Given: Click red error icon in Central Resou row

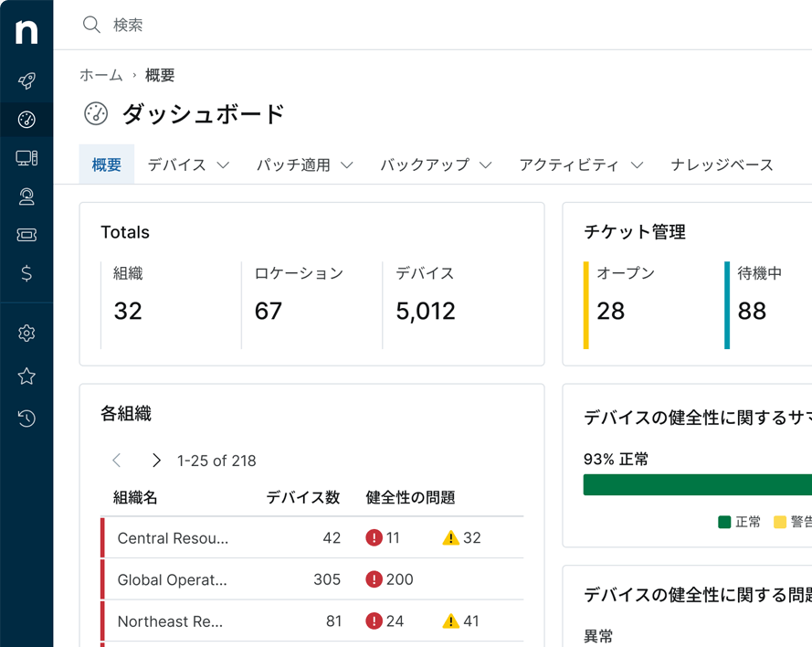Looking at the screenshot, I should pyautogui.click(x=374, y=537).
